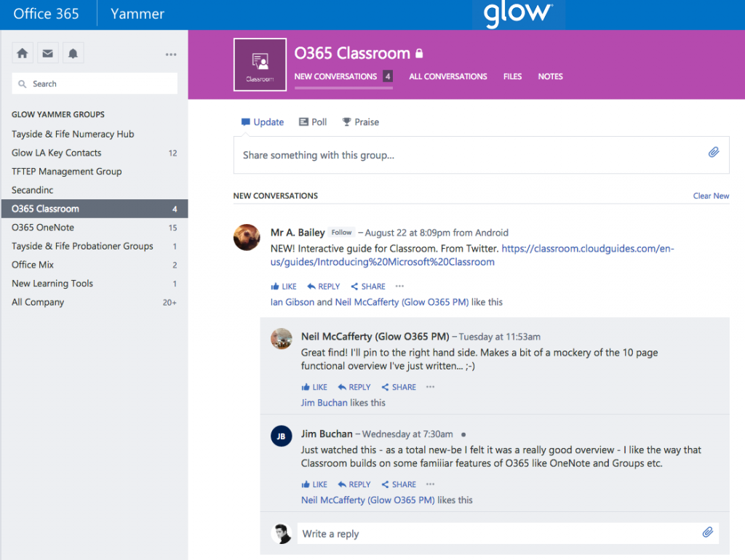Select the Praise post type
Image resolution: width=745 pixels, height=560 pixels.
pyautogui.click(x=361, y=122)
